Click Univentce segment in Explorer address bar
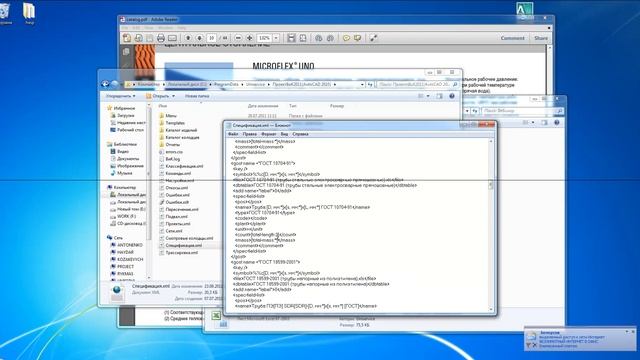 point(255,84)
